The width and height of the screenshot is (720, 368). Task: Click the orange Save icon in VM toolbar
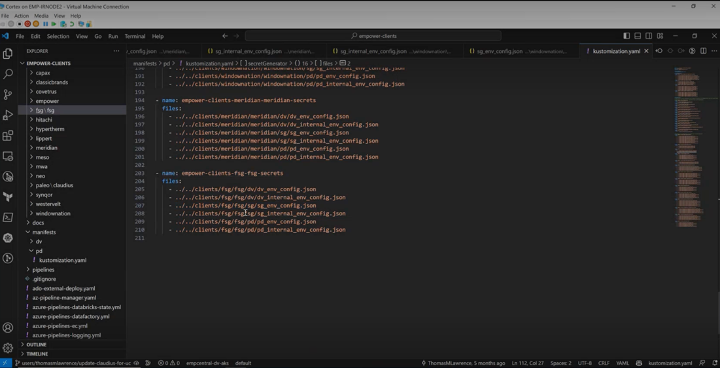point(36,24)
